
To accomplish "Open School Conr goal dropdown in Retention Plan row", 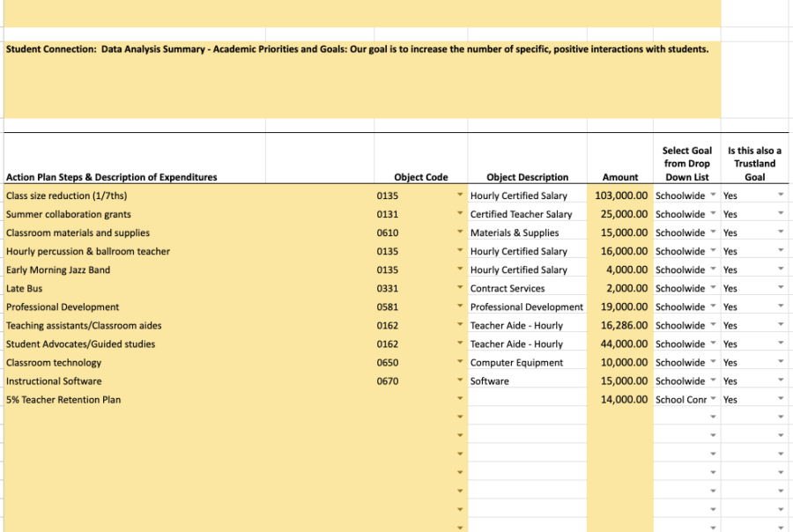I will tap(713, 399).
